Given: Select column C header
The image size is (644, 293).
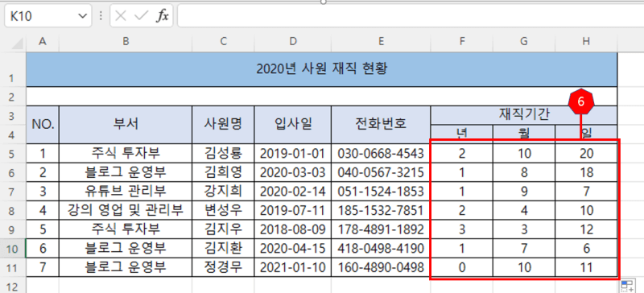Looking at the screenshot, I should pyautogui.click(x=223, y=41).
